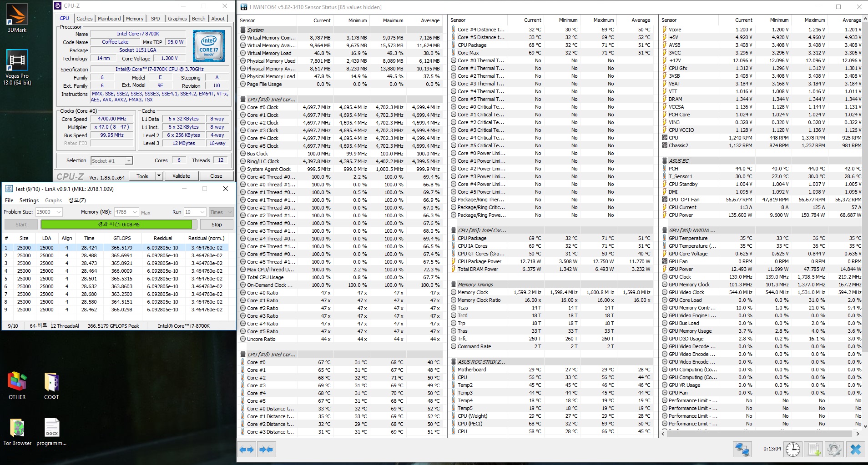Click the Start button in LinX

click(21, 225)
